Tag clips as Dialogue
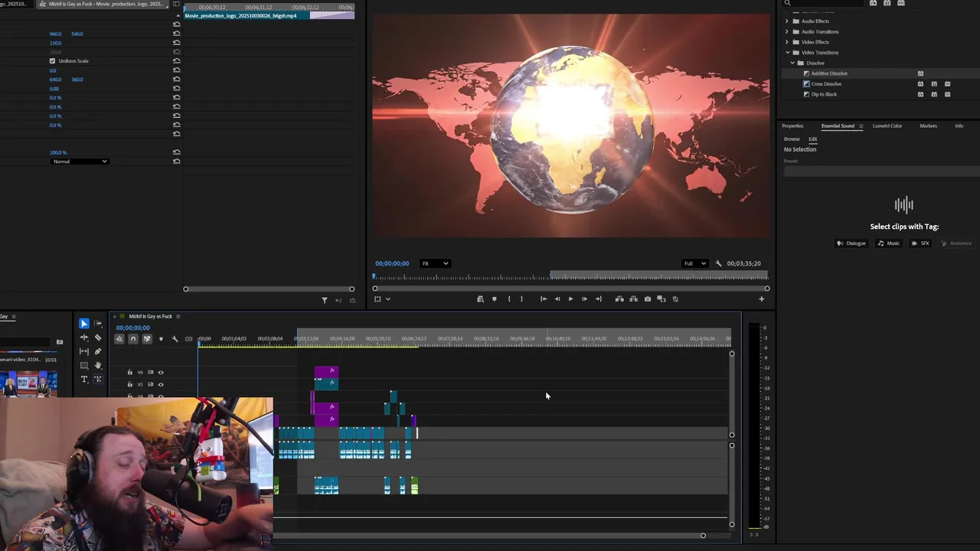This screenshot has width=980, height=551. tap(851, 243)
